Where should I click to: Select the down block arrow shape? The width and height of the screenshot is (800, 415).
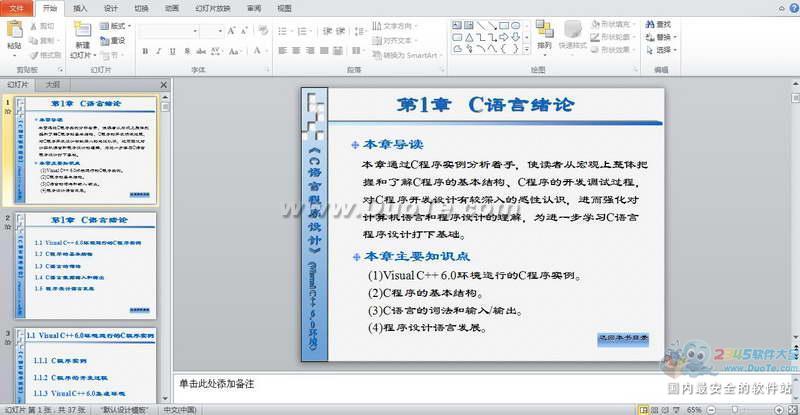tap(516, 37)
